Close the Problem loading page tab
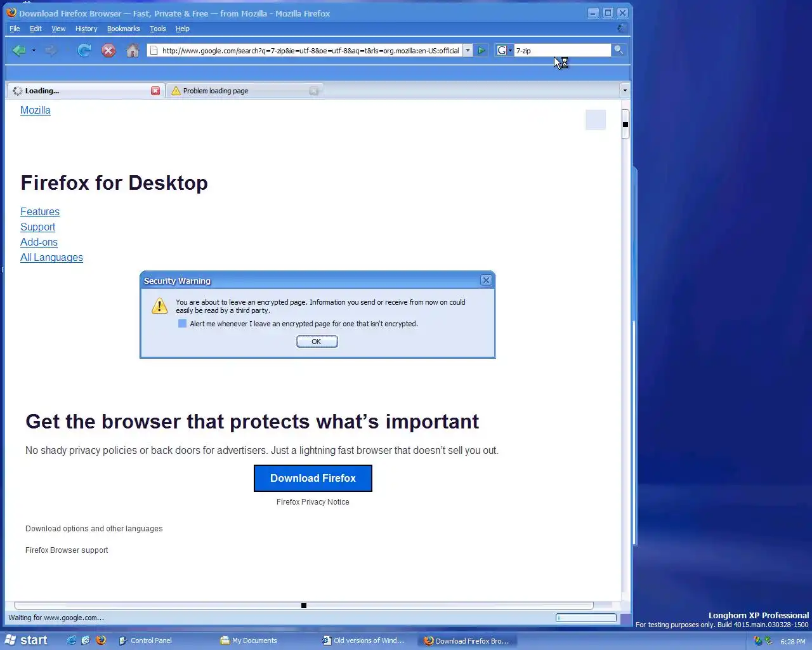 tap(313, 91)
